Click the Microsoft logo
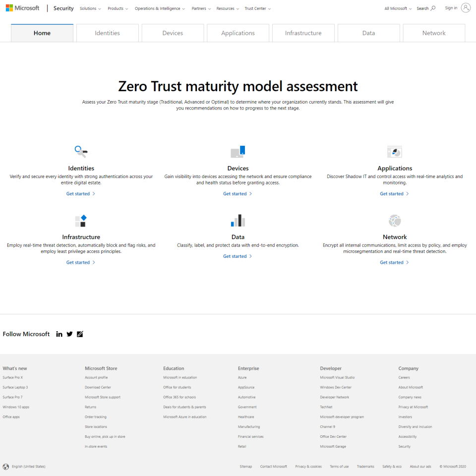Viewport: 476px width, 476px height. pyautogui.click(x=22, y=8)
